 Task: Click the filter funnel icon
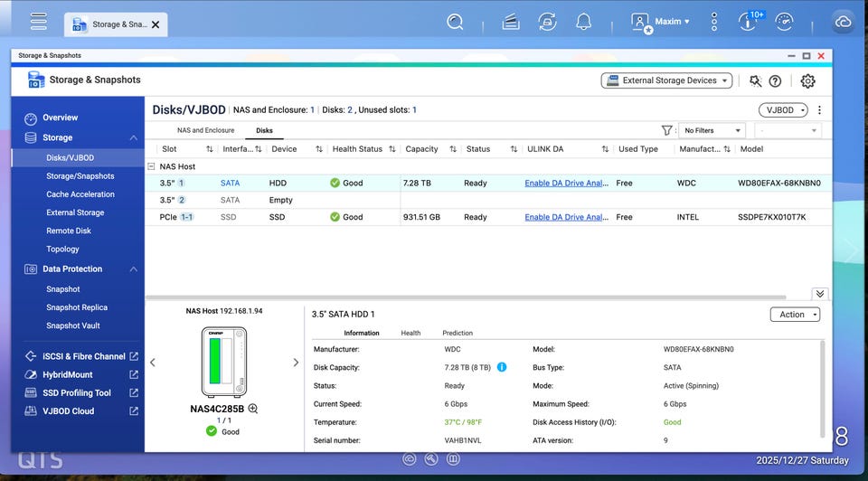click(667, 130)
